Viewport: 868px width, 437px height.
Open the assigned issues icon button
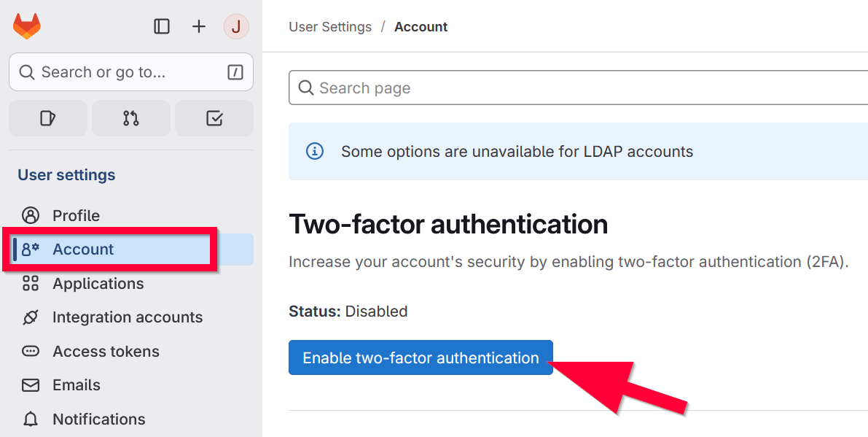(x=48, y=118)
